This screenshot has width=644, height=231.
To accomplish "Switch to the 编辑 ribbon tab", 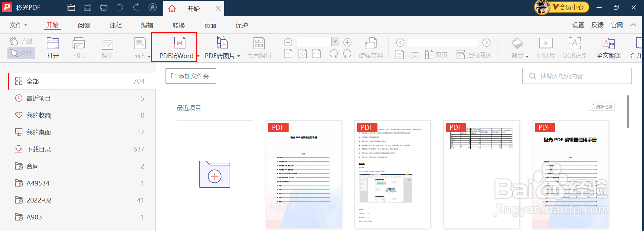I will 147,25.
